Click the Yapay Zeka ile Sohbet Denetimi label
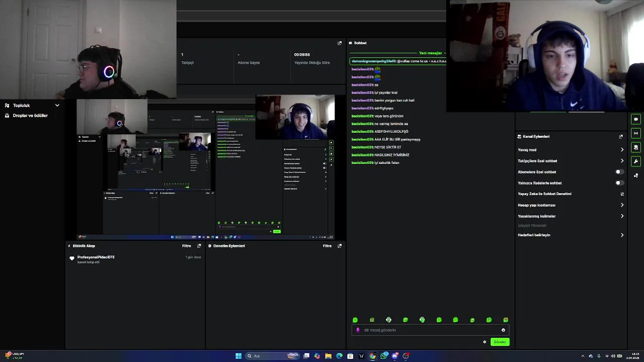The height and width of the screenshot is (362, 644). 544,194
